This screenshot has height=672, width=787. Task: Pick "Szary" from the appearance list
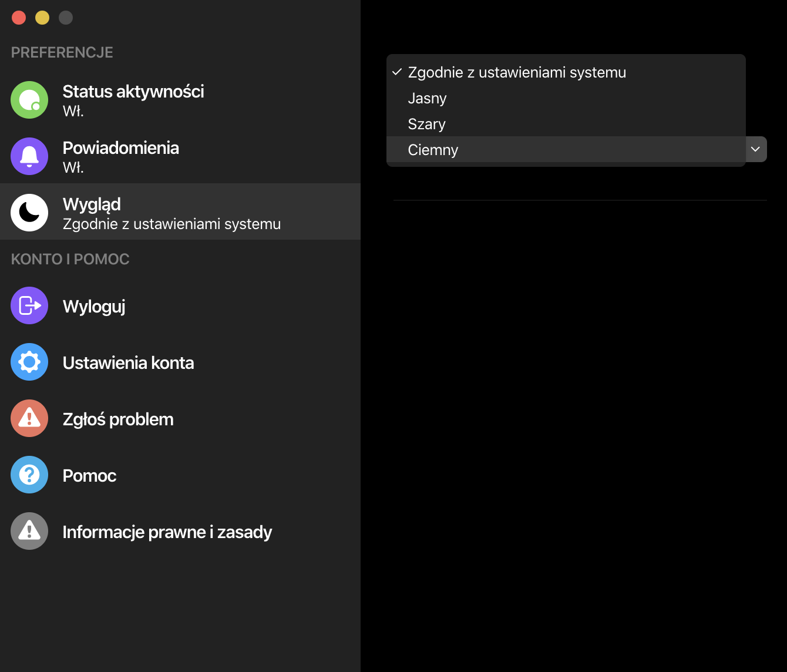tap(427, 124)
